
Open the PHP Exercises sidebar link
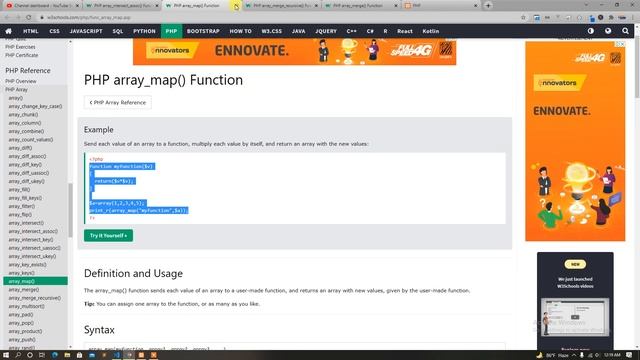pos(20,47)
